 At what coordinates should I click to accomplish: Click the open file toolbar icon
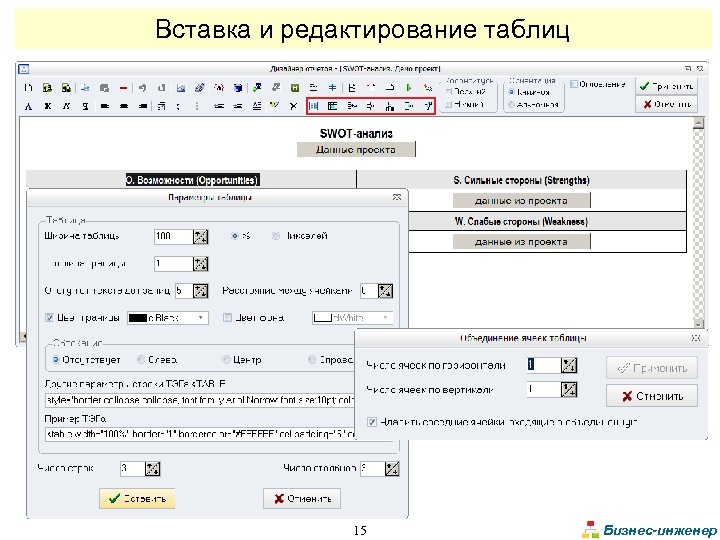click(47, 87)
